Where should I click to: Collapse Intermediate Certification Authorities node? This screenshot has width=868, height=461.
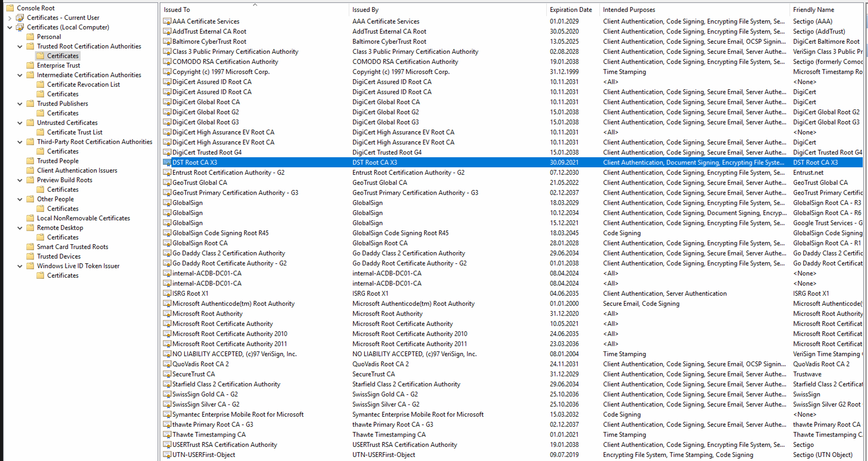tap(20, 75)
